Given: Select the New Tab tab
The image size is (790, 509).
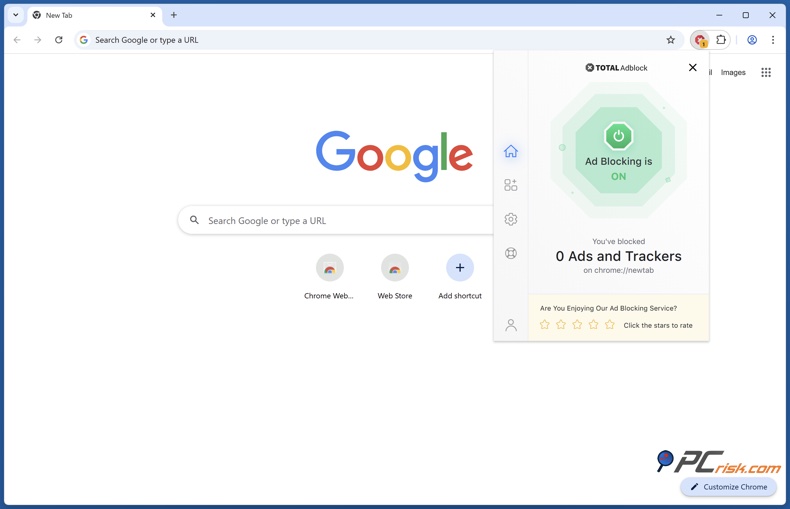Looking at the screenshot, I should point(90,15).
